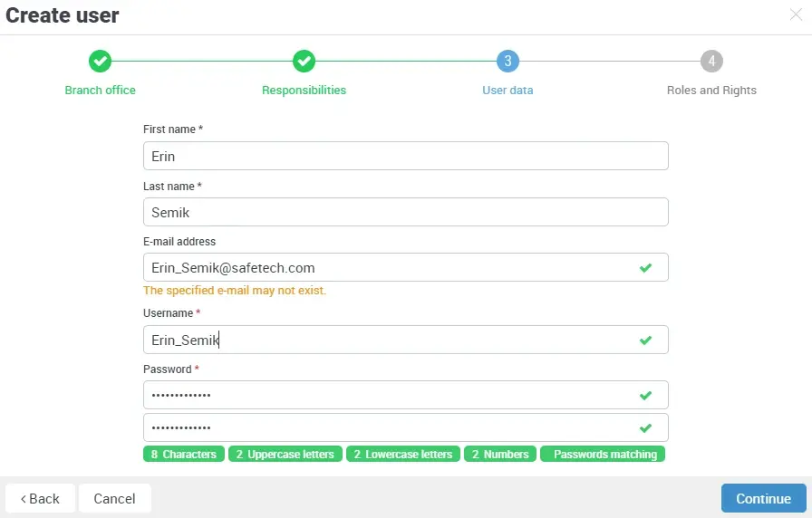This screenshot has width=812, height=518.
Task: Click into the E-mail address input field
Action: (x=405, y=267)
